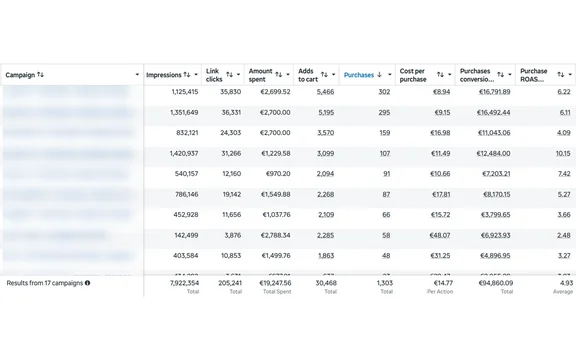576x360 pixels.
Task: Open the 10.15 purchase ROAS link
Action: pyautogui.click(x=563, y=154)
